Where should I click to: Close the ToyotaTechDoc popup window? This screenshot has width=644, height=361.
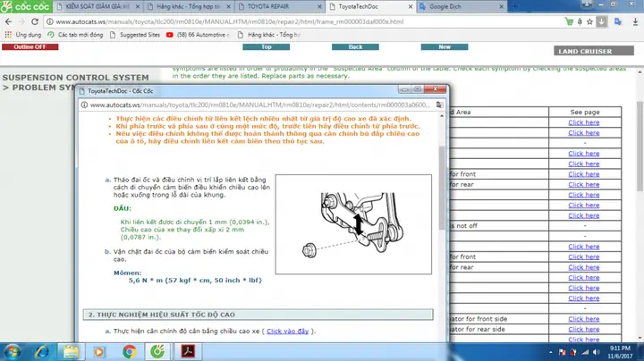(436, 89)
